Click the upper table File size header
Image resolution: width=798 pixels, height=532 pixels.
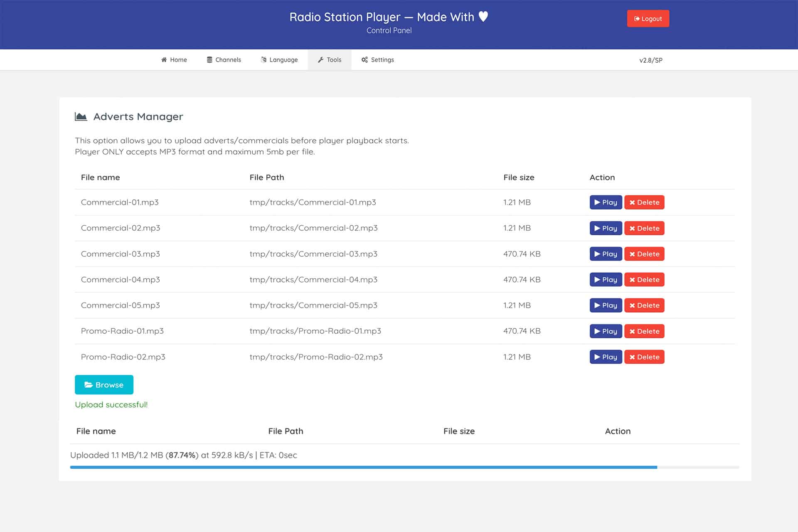click(x=519, y=177)
